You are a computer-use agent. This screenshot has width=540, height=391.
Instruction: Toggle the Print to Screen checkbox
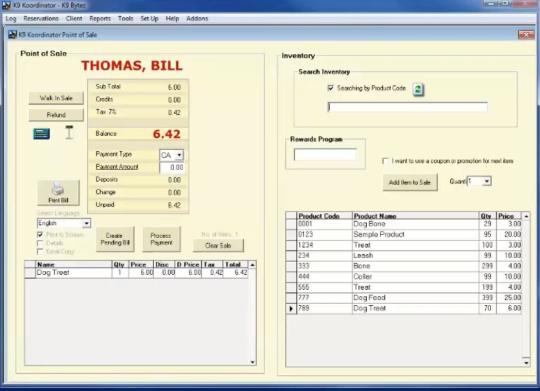pos(40,235)
